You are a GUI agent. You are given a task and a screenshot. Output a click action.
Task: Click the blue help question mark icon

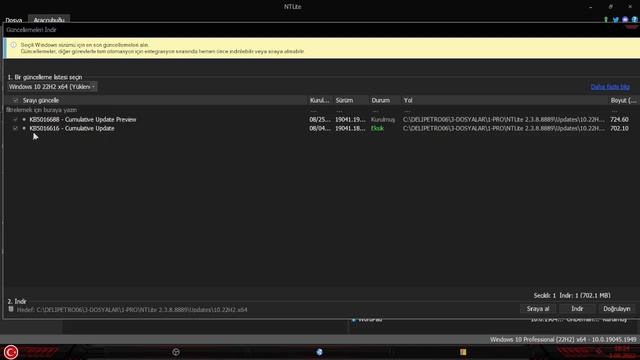point(634,20)
